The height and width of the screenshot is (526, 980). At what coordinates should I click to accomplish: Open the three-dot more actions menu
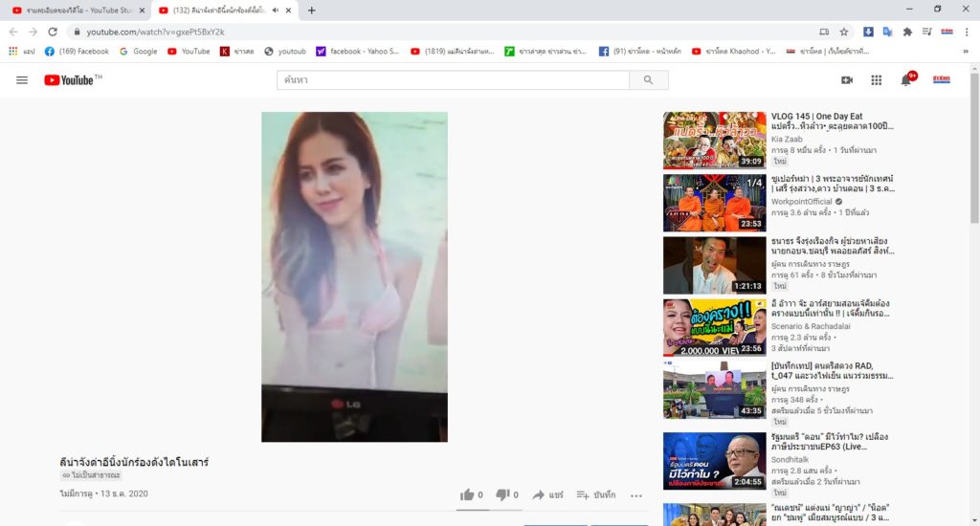[x=636, y=495]
